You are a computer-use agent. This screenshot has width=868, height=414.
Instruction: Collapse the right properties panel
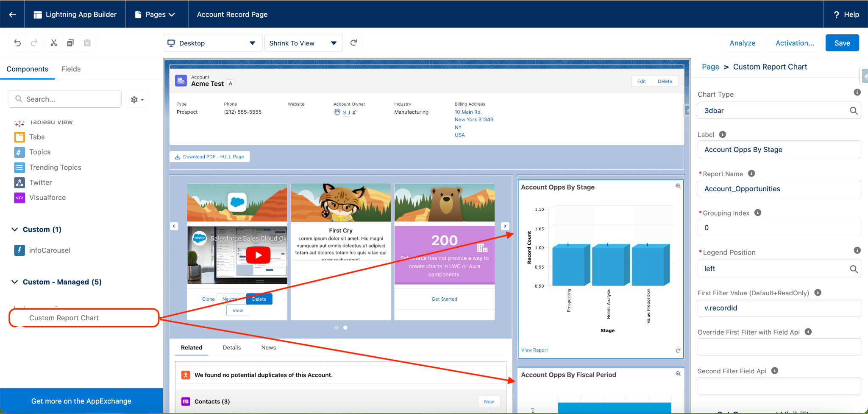tap(865, 76)
